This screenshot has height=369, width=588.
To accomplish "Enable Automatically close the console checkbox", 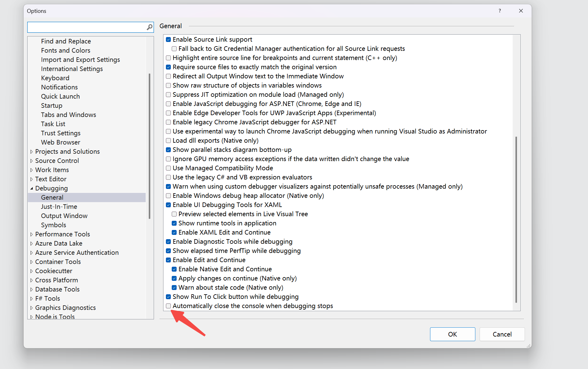I will pos(168,306).
